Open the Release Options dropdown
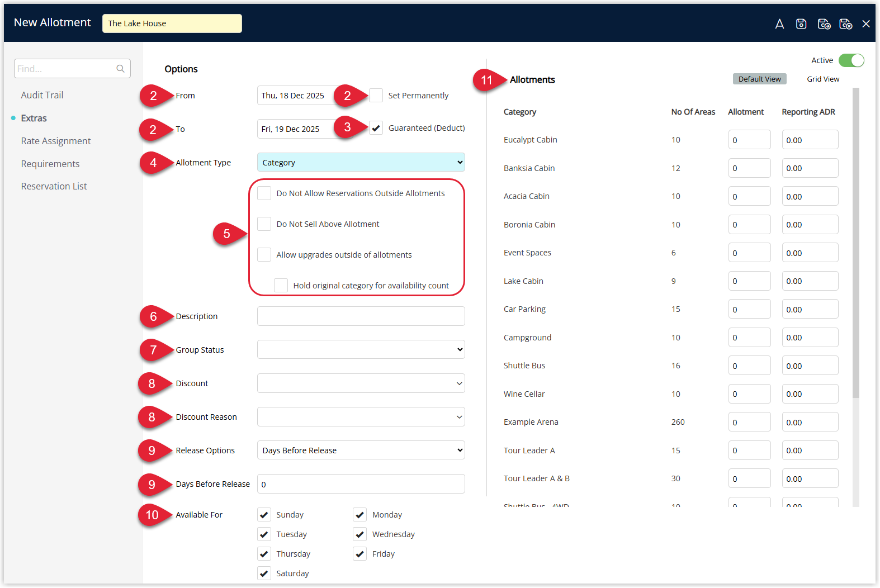The width and height of the screenshot is (880, 588). coord(361,451)
